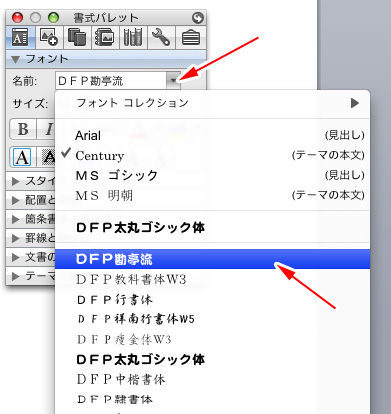The image size is (391, 414).
Task: Toggle the character border A button
Action: point(22,157)
